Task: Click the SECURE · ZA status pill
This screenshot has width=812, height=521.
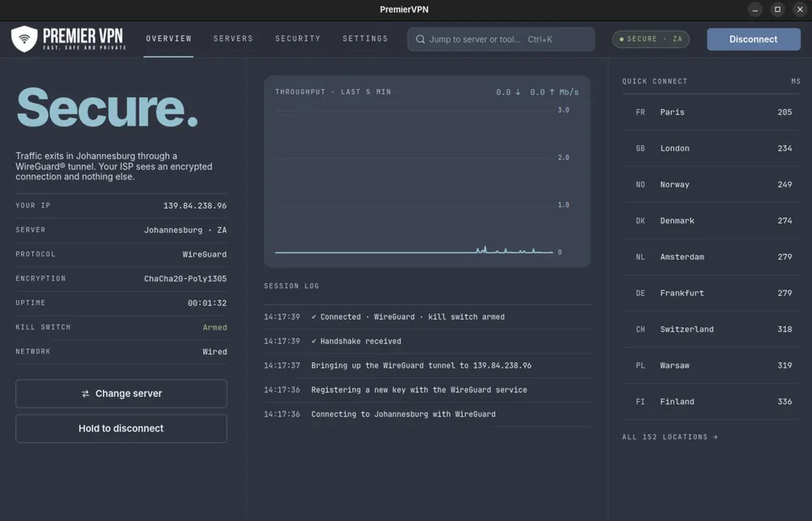Action: (650, 39)
